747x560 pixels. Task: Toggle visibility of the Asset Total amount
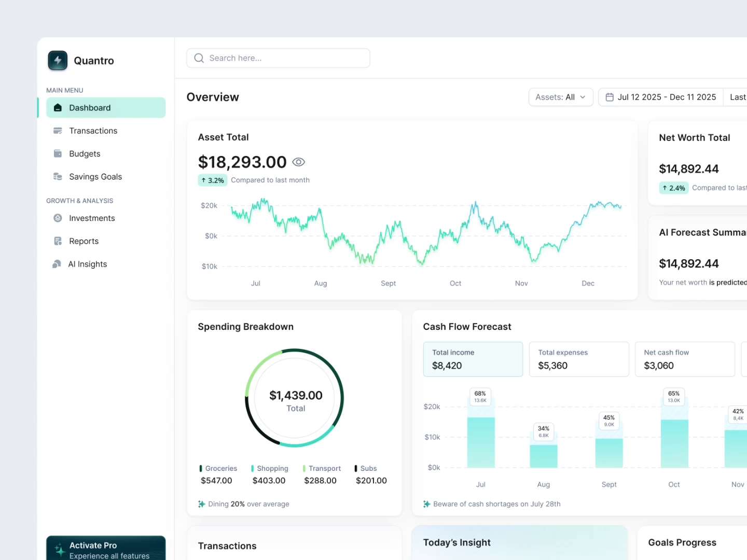[x=298, y=162]
